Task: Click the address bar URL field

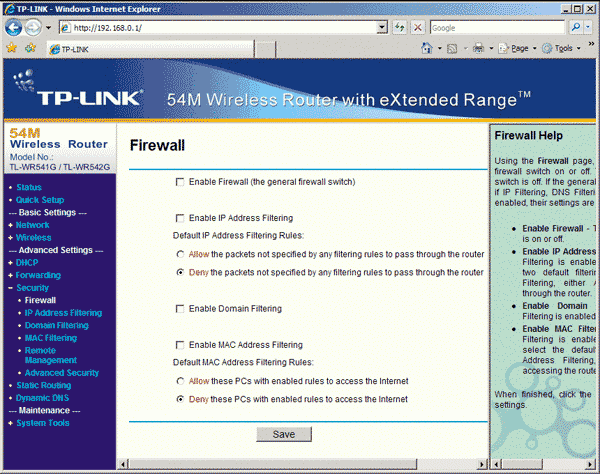Action: click(x=224, y=28)
